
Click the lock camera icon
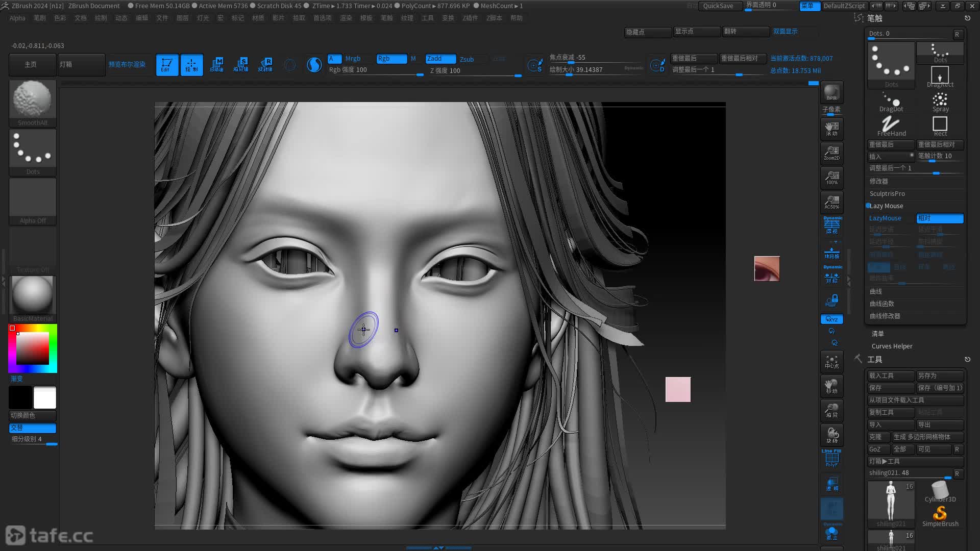tap(831, 300)
